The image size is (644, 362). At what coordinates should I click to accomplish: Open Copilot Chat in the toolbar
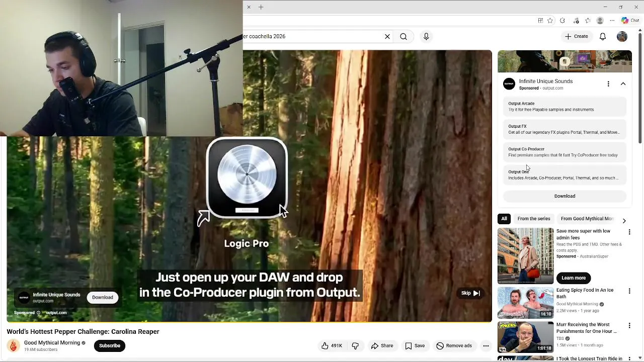click(x=630, y=21)
